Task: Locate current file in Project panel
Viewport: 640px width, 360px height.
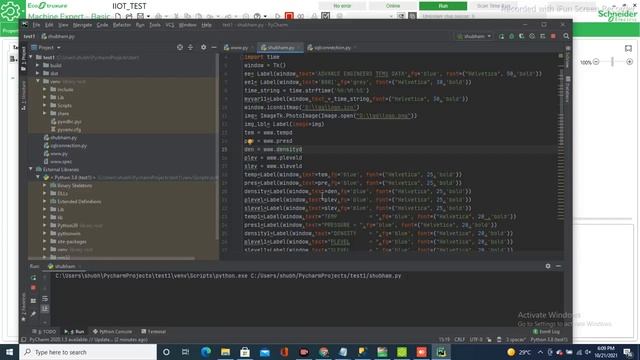Action: tap(180, 47)
